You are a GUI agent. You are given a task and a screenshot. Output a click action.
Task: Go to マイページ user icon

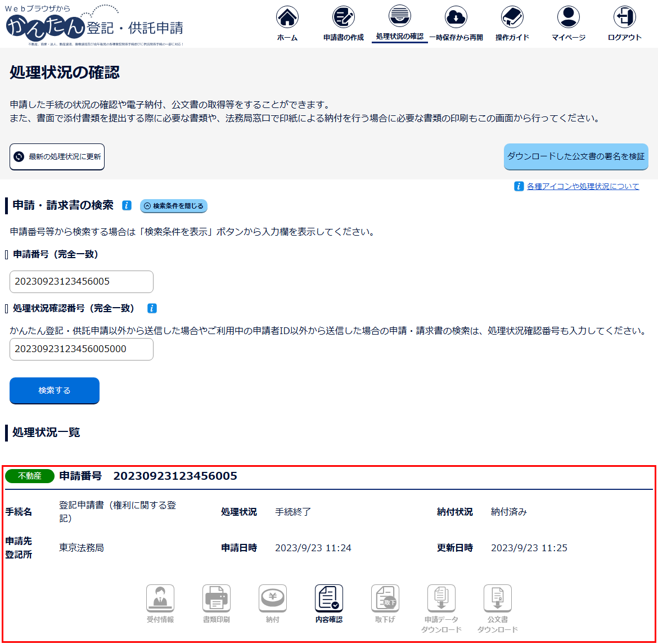click(568, 18)
